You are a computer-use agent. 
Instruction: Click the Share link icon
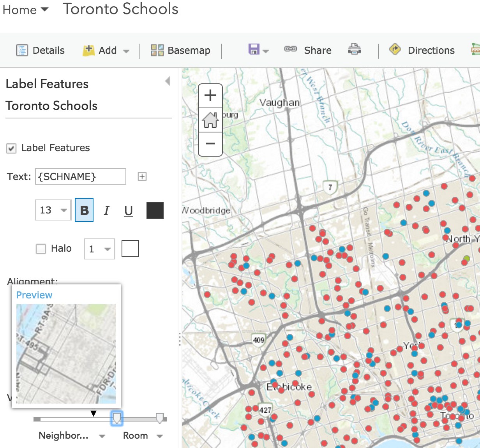291,49
